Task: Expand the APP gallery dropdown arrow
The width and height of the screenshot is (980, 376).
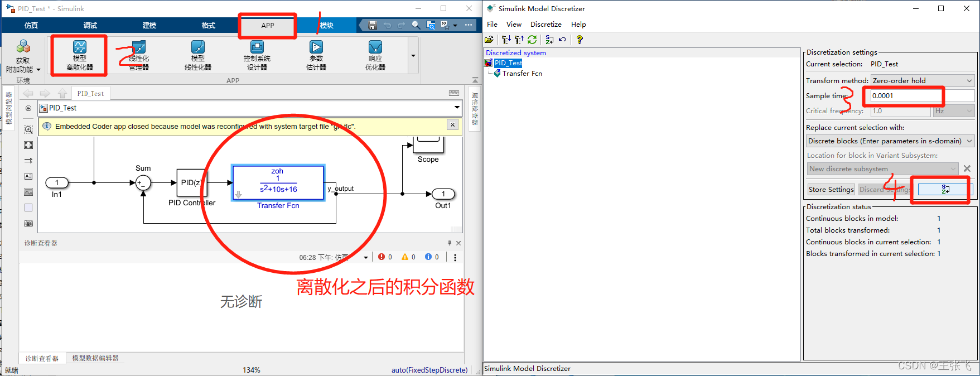Action: click(413, 55)
